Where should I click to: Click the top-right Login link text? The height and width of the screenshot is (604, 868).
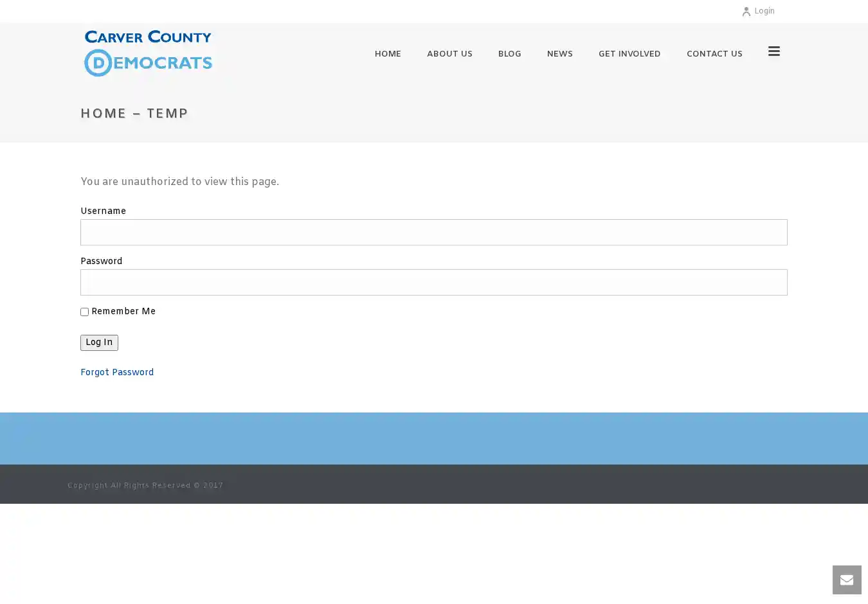[764, 11]
